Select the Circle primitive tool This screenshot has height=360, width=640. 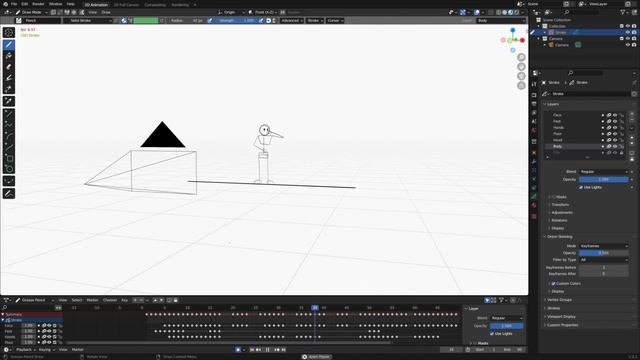tap(9, 169)
